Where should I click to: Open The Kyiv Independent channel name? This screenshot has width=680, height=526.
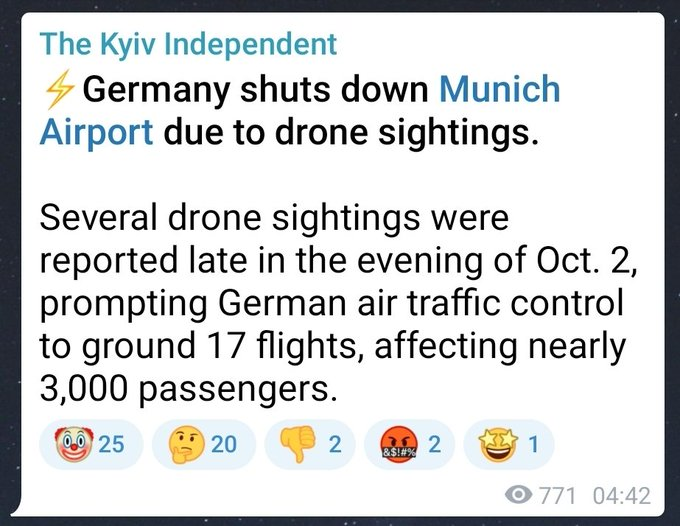tap(189, 45)
